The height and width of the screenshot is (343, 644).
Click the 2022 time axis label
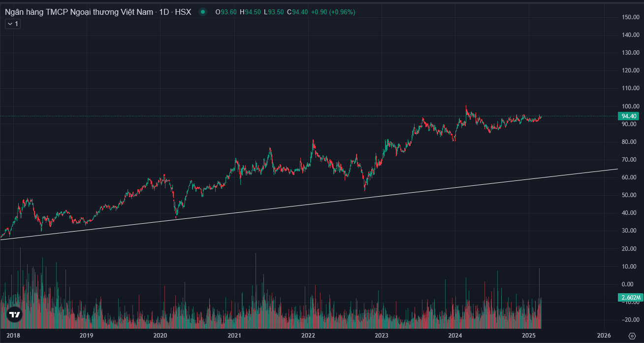(x=308, y=336)
